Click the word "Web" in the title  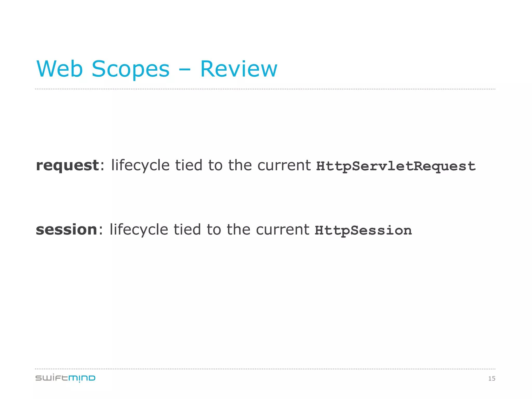tap(59, 69)
